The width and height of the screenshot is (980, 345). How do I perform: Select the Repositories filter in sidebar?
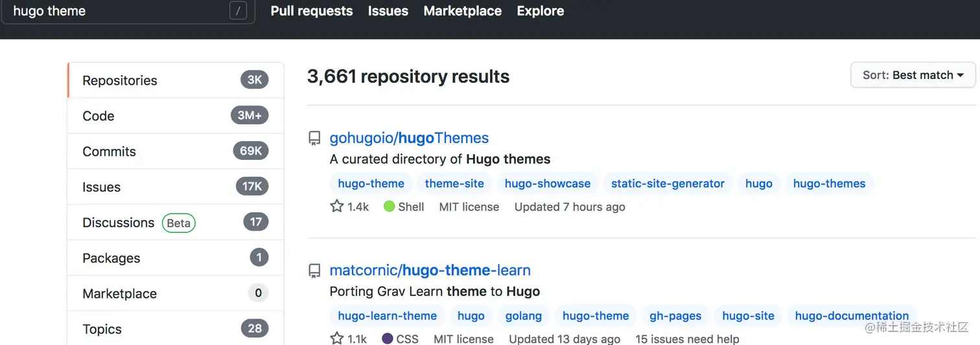[176, 80]
